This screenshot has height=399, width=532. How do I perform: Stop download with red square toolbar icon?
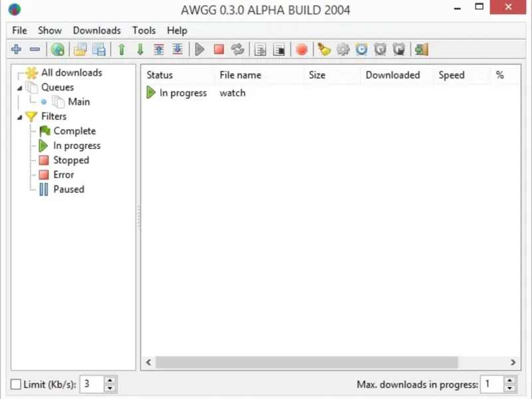219,49
